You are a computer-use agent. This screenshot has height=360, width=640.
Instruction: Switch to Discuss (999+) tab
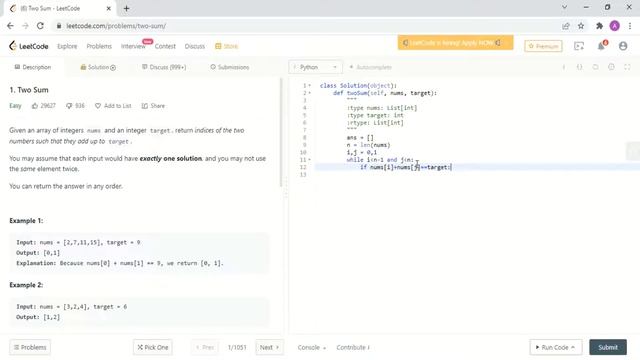164,67
